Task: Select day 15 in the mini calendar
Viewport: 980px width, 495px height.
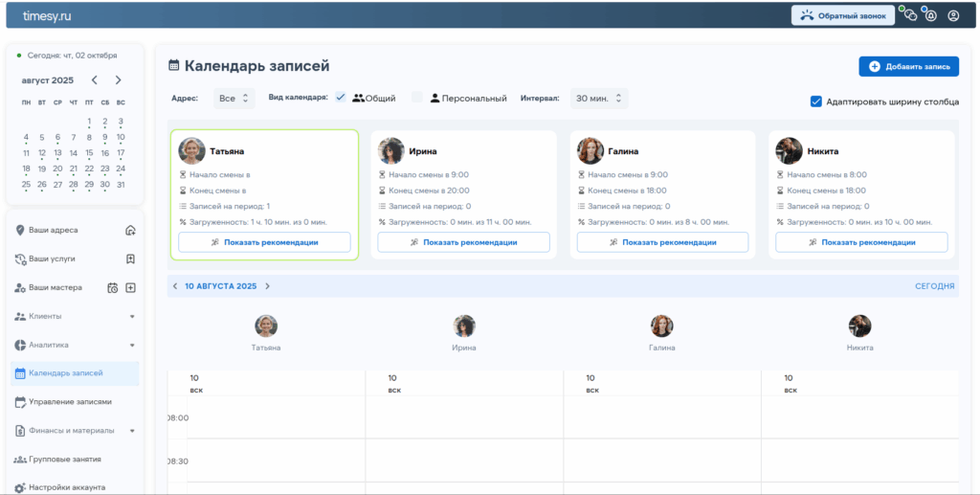Action: point(89,152)
